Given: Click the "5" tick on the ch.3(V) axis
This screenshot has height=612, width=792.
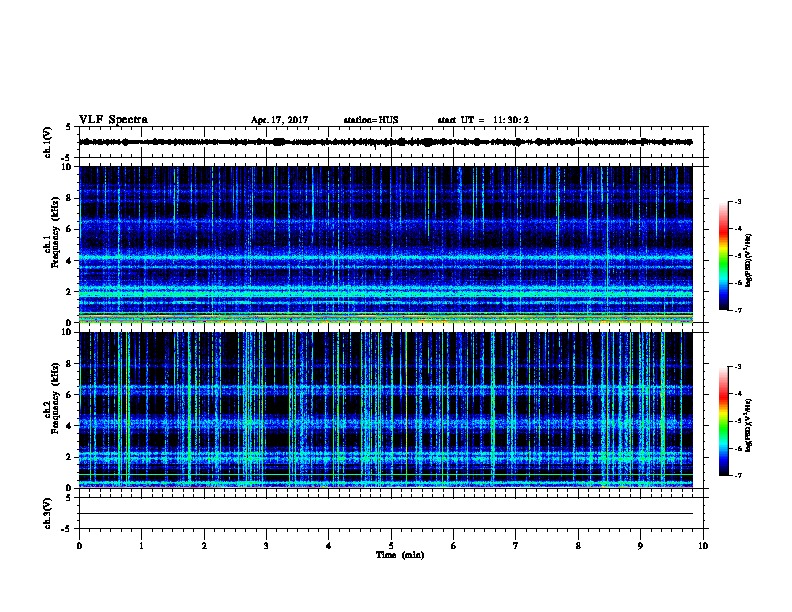Looking at the screenshot, I should point(70,498).
